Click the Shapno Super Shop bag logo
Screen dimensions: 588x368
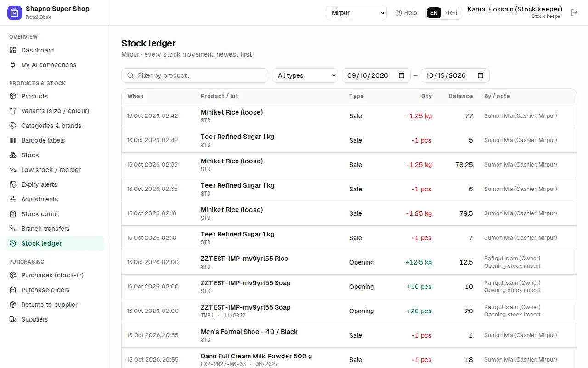click(15, 13)
